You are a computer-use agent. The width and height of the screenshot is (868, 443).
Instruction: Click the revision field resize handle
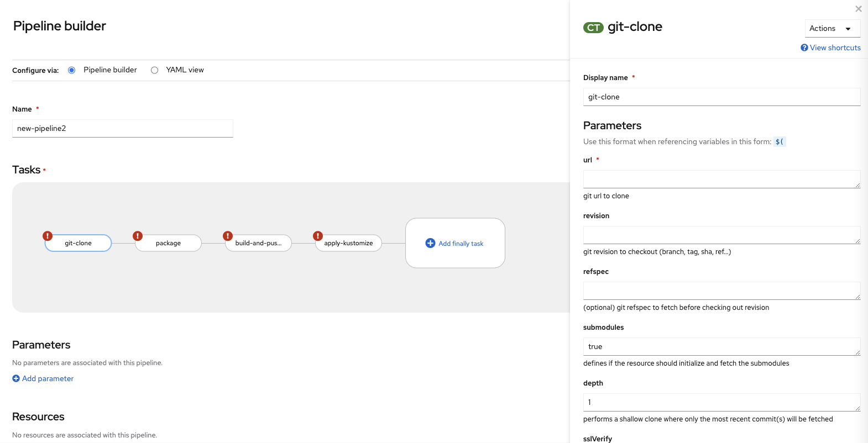point(857,241)
